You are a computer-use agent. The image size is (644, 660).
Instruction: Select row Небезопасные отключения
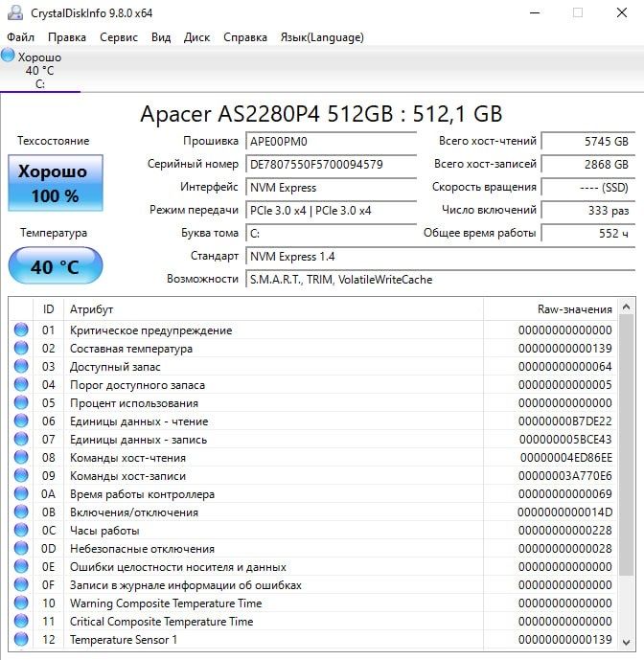coord(312,549)
